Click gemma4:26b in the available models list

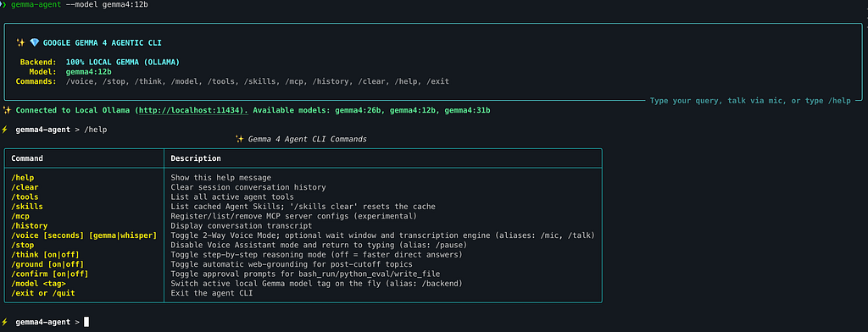tap(358, 111)
